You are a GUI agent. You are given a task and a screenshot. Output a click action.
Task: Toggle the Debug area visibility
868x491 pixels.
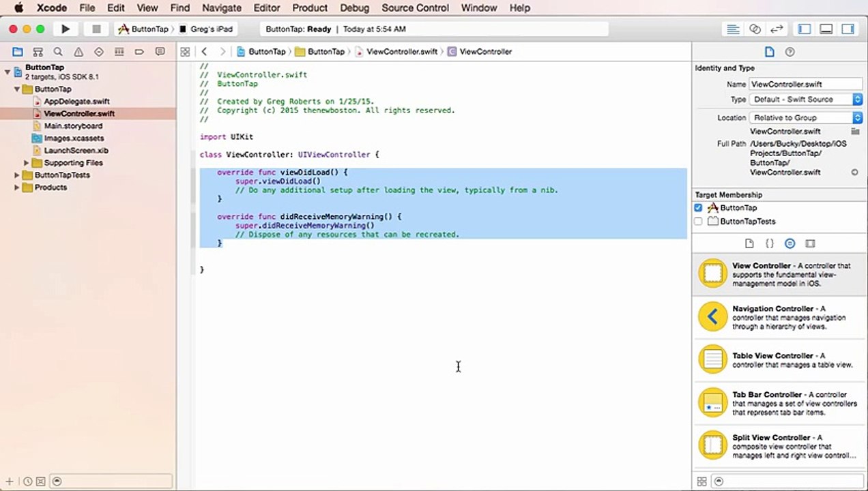click(826, 29)
